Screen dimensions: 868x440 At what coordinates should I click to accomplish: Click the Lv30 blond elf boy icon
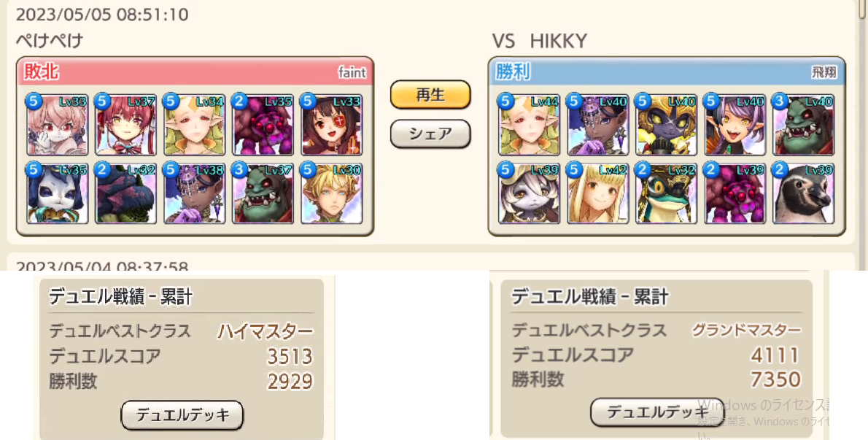click(x=332, y=193)
